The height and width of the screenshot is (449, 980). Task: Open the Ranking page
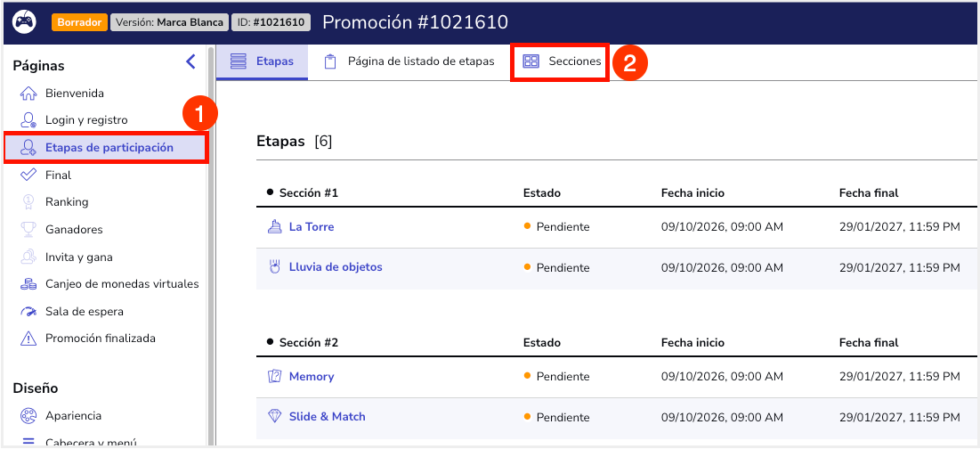coord(66,202)
